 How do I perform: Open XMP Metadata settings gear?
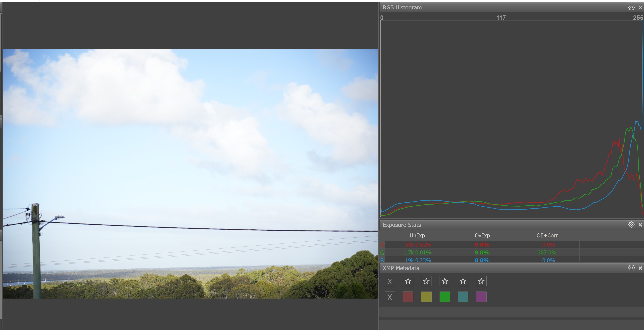[x=631, y=268]
